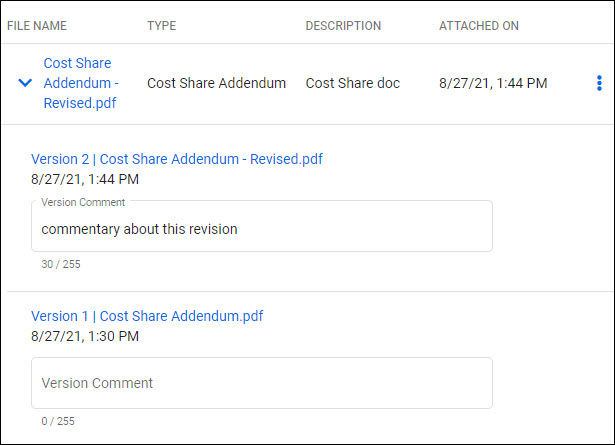Click the '0 / 255' character counter
Image resolution: width=615 pixels, height=445 pixels.
pyautogui.click(x=58, y=421)
